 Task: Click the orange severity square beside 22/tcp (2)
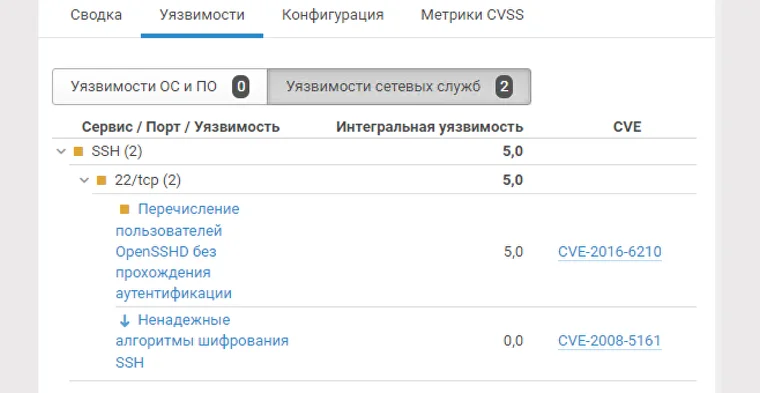(101, 181)
